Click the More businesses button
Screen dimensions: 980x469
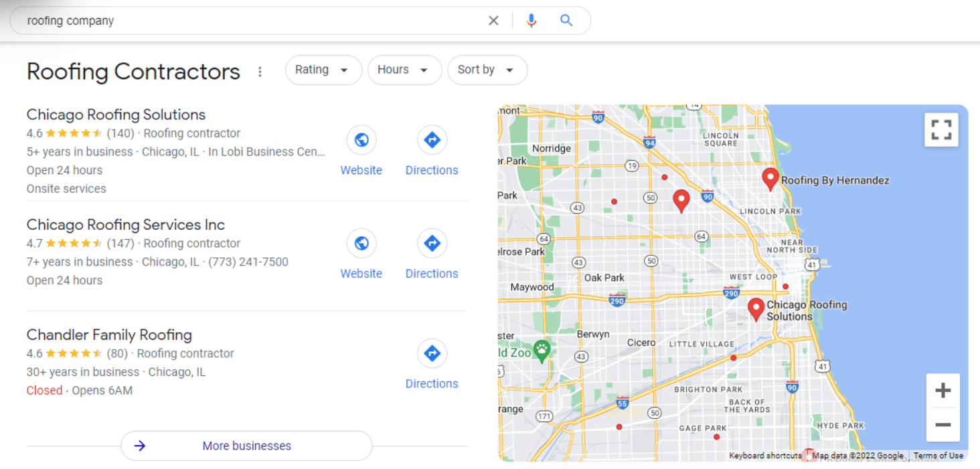pos(246,446)
